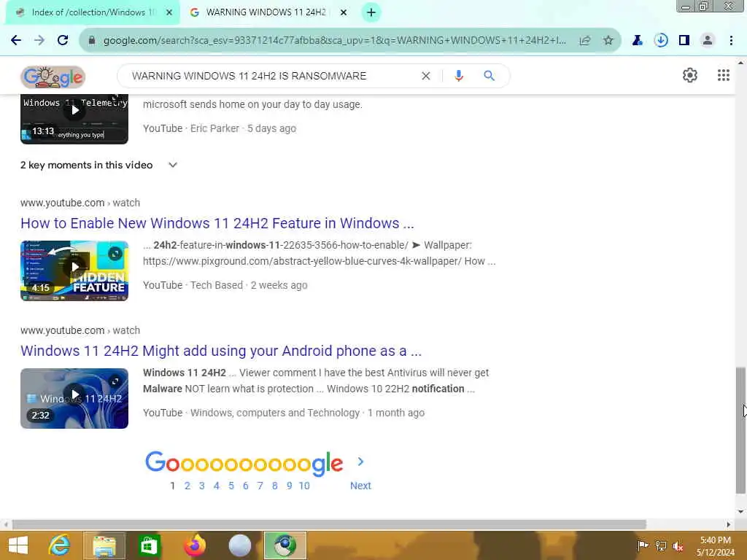This screenshot has height=560, width=747.
Task: Click the scroll right arrow on horizontal scrollbar
Action: [729, 524]
